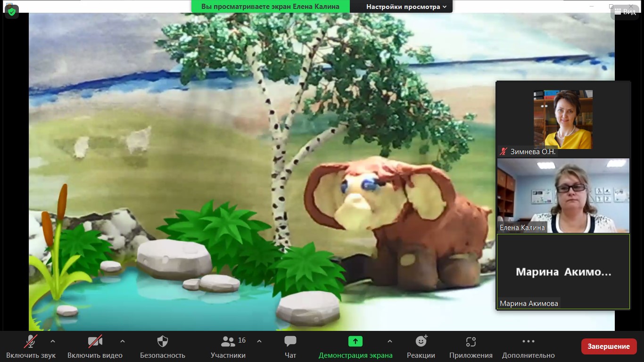
Task: Open the Вид view layout button
Action: click(625, 12)
